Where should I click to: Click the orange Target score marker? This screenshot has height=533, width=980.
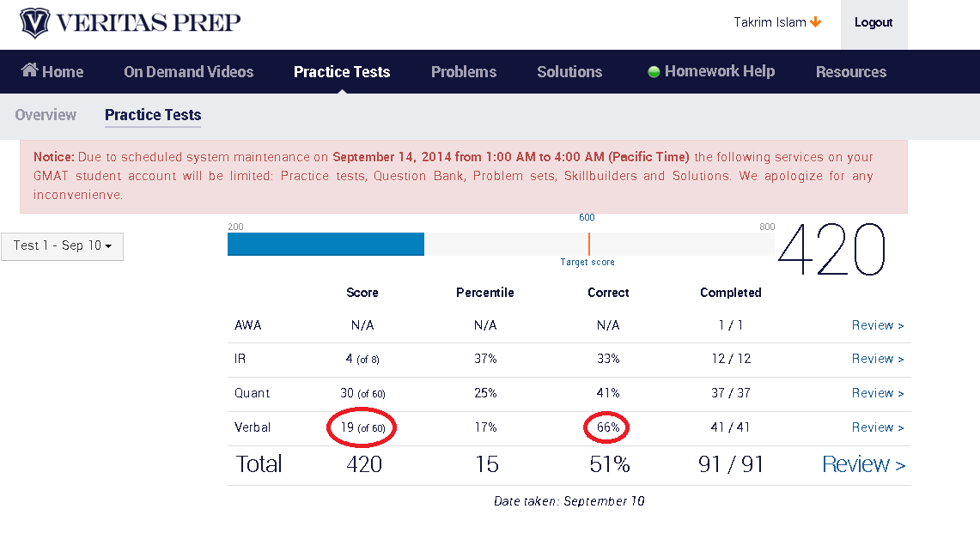[x=588, y=245]
